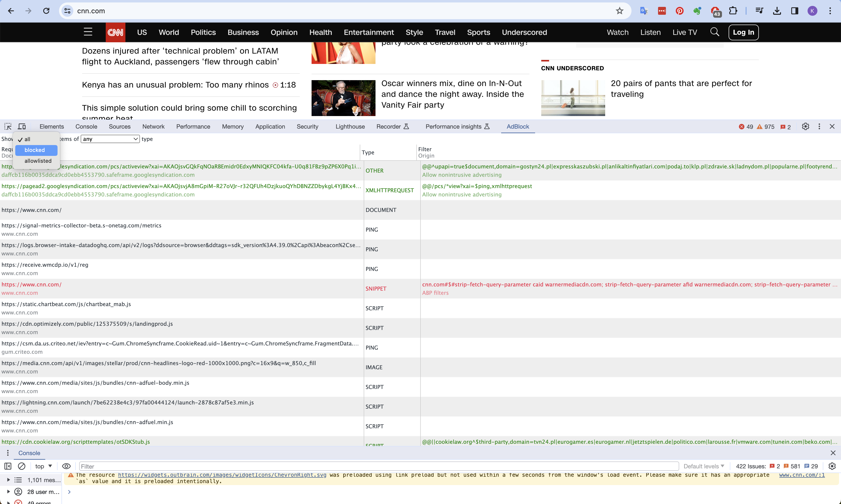Open the Underscored section link
Image resolution: width=841 pixels, height=504 pixels.
(524, 32)
